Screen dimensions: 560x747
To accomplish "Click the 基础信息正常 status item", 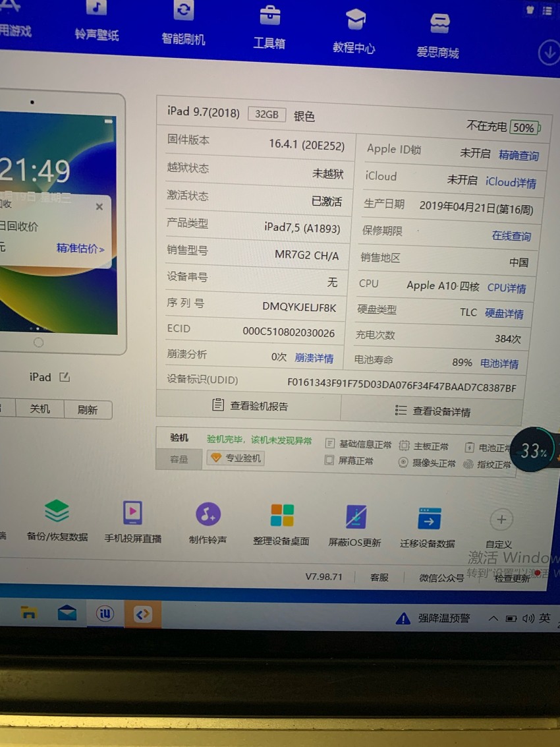I will click(358, 444).
